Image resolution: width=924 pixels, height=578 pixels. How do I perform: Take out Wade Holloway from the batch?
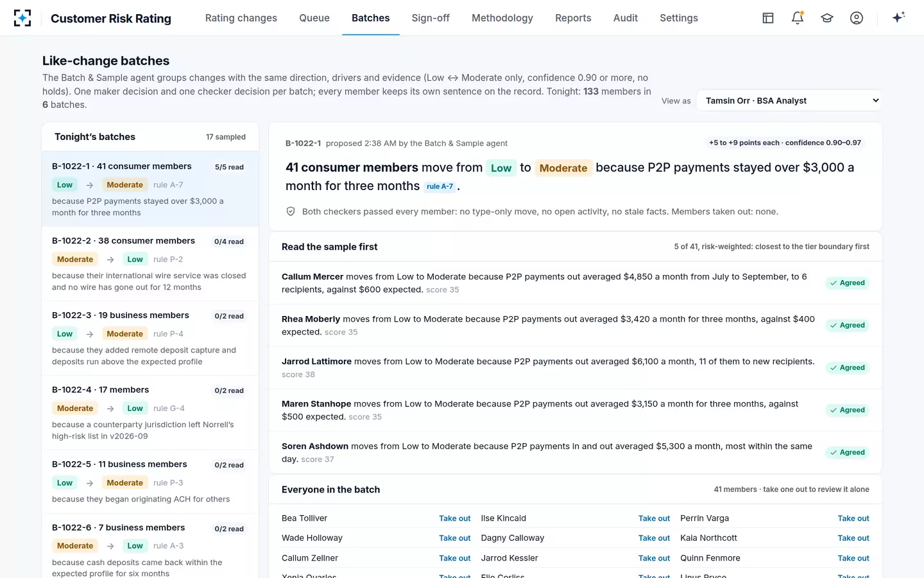(455, 538)
